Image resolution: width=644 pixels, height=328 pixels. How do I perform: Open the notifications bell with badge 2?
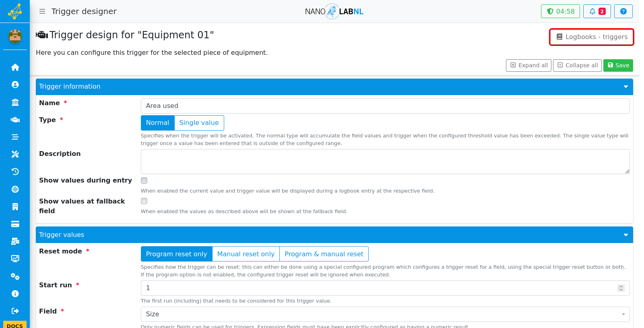pos(597,11)
